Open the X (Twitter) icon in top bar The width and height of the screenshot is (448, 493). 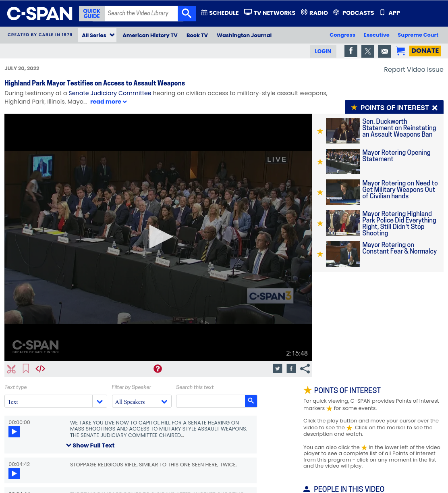pos(368,51)
